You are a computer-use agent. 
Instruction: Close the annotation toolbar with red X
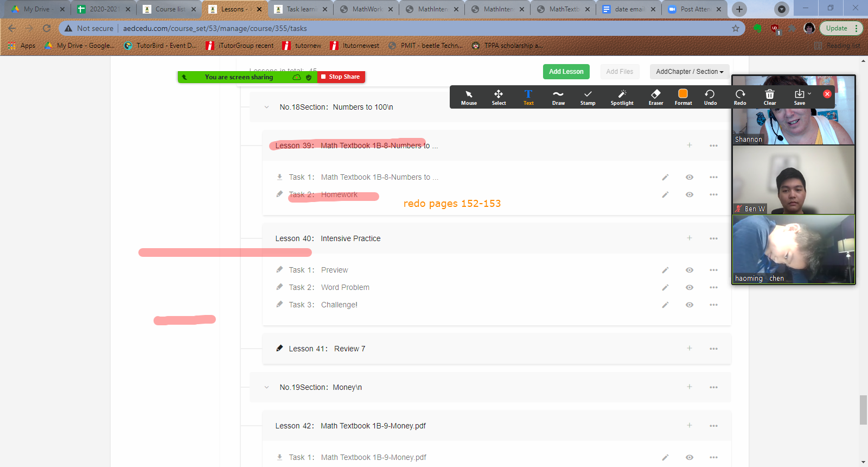coord(827,94)
